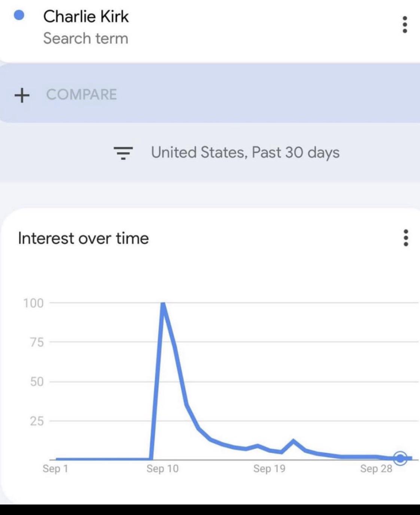Click the Sep 10 axis label
Viewport: 420px width, 515px height.
pos(162,469)
